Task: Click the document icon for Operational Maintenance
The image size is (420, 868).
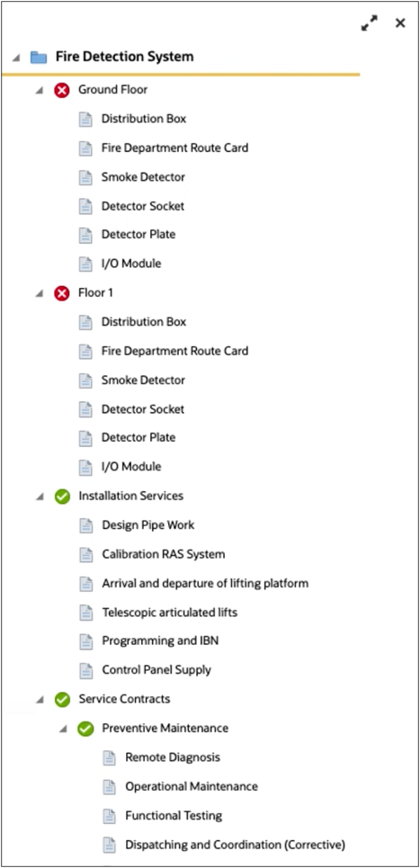Action: tap(109, 787)
